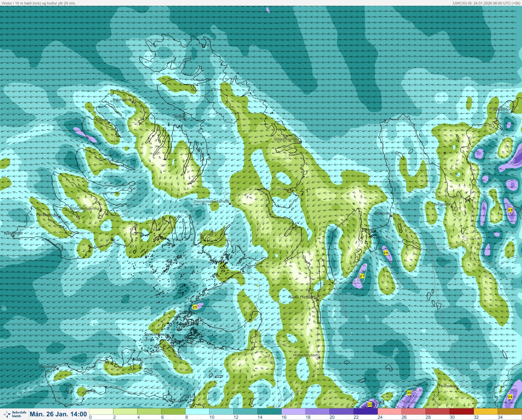Select the Steingrímsfjarðarheiði station label
This screenshot has width=522, height=420.
tap(211, 201)
